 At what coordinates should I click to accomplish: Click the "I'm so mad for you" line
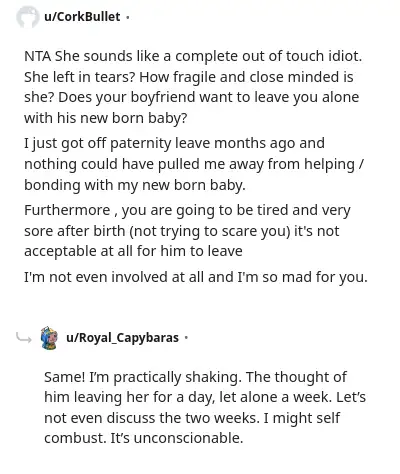196,277
